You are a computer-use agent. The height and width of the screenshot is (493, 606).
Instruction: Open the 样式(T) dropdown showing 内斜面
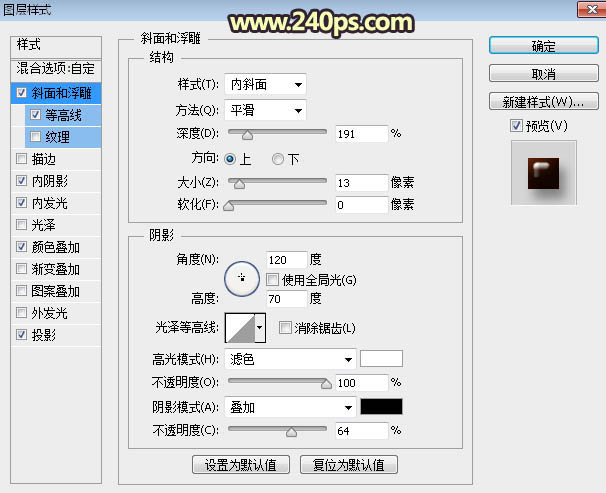click(x=265, y=84)
